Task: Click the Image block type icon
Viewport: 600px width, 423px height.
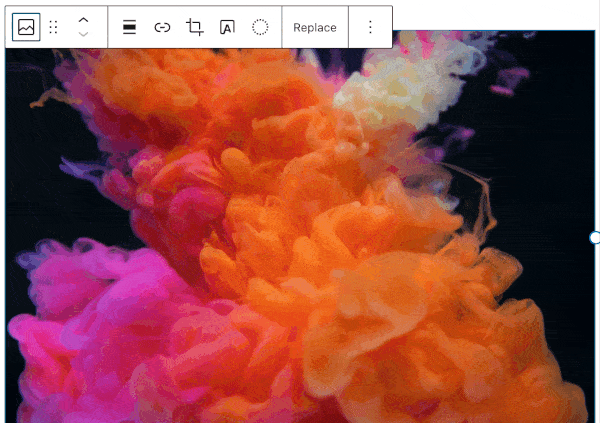Action: click(x=26, y=28)
